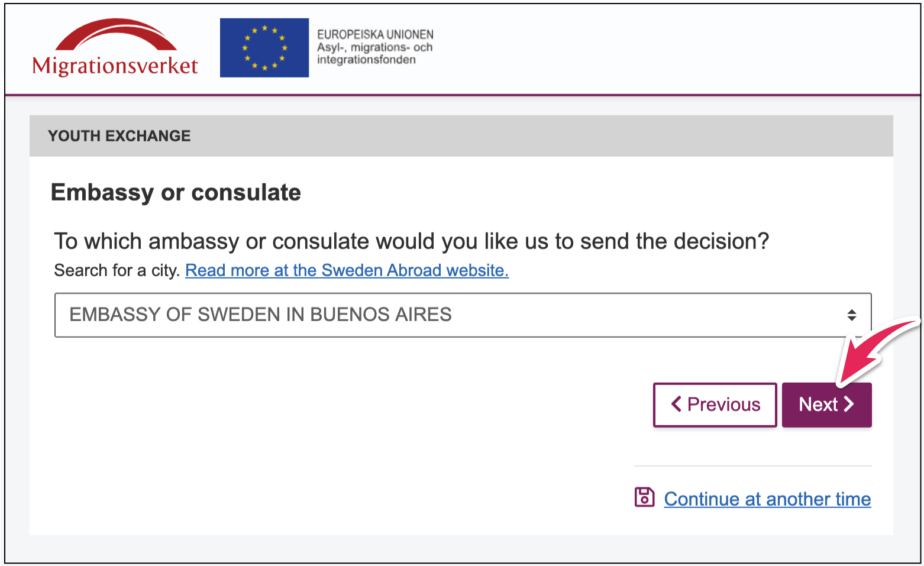Click the Embassy or consulate heading
Screen dimensions: 924x566
pyautogui.click(x=176, y=193)
